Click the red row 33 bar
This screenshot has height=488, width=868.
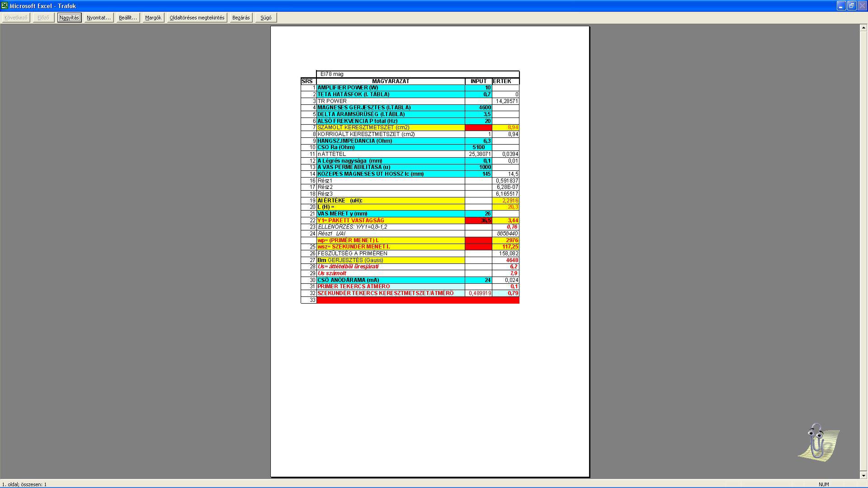[x=417, y=300]
